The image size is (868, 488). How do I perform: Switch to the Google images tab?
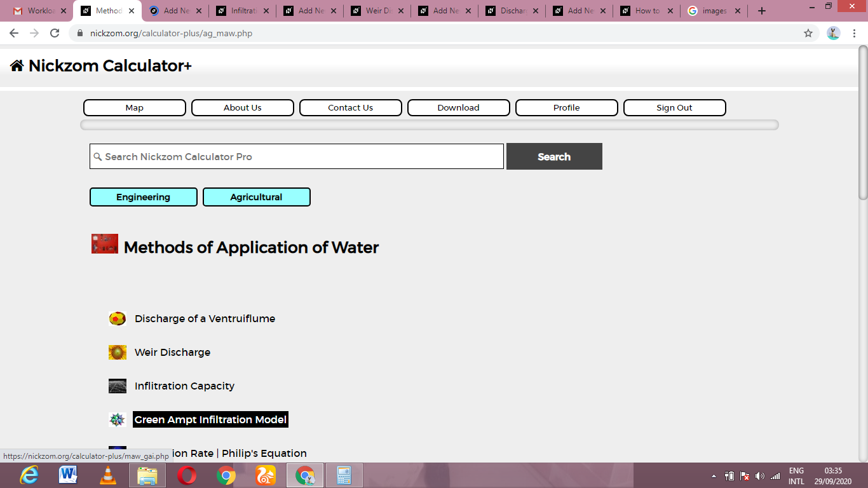click(714, 11)
